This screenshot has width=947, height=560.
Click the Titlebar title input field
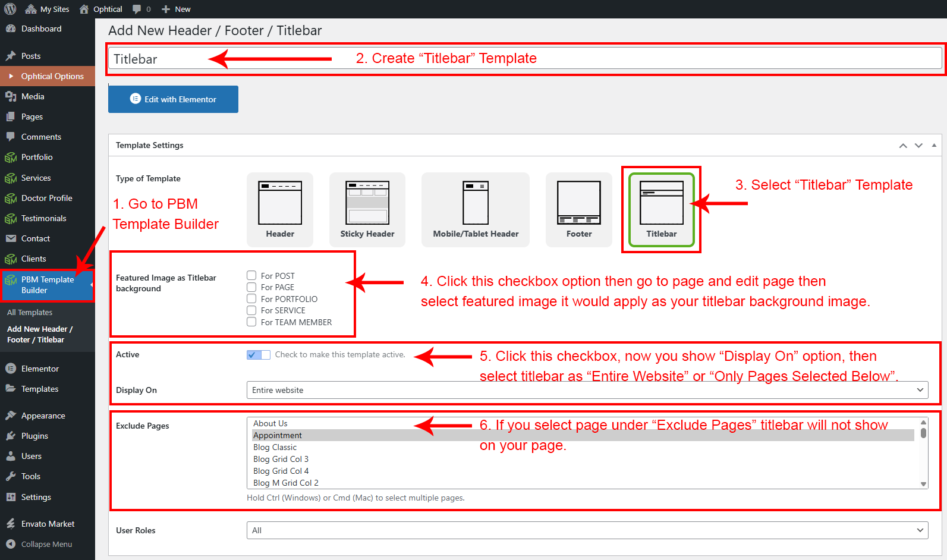tap(525, 59)
